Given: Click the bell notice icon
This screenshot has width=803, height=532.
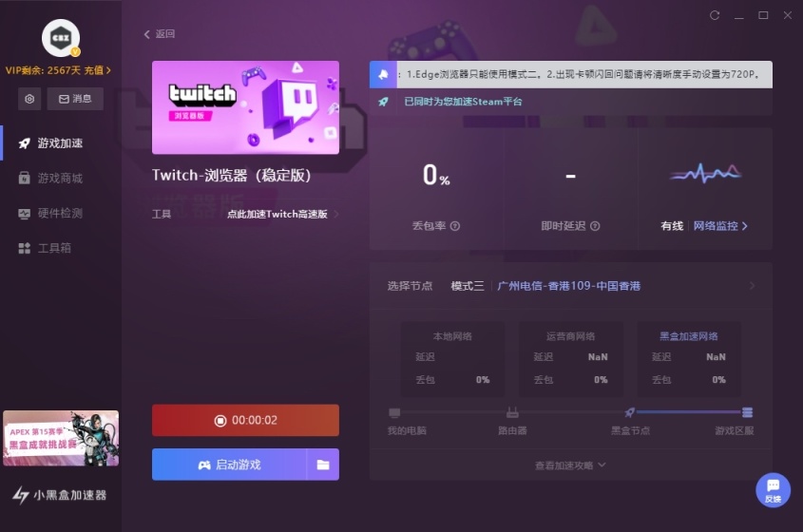Looking at the screenshot, I should [x=383, y=74].
